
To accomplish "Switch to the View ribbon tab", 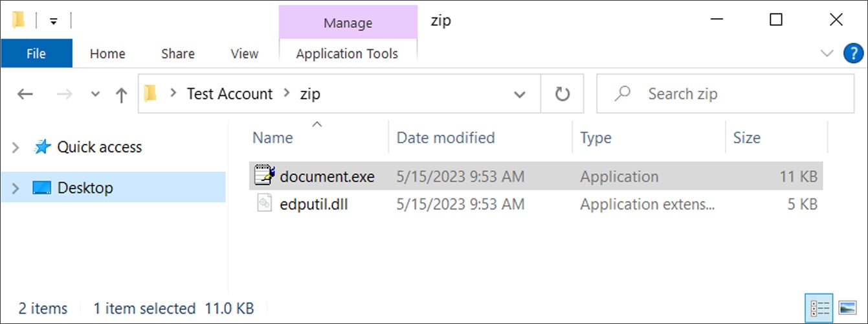I will 244,54.
